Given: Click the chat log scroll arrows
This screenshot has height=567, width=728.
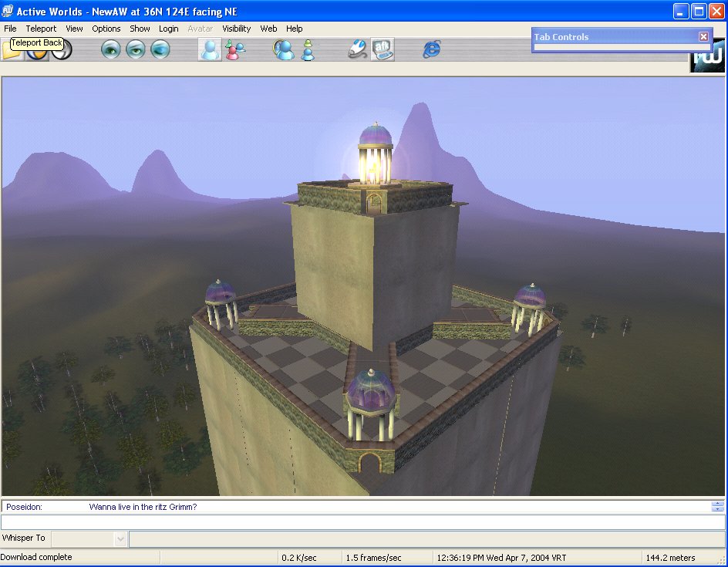Looking at the screenshot, I should (718, 507).
